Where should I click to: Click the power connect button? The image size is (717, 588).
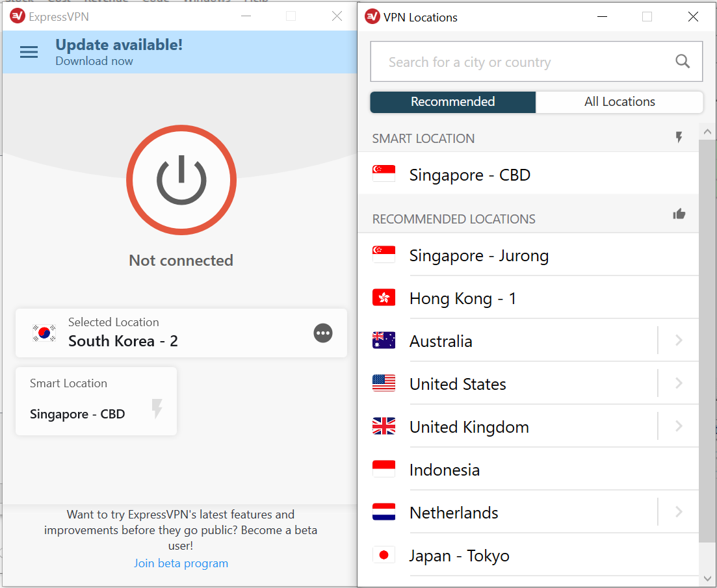click(181, 180)
